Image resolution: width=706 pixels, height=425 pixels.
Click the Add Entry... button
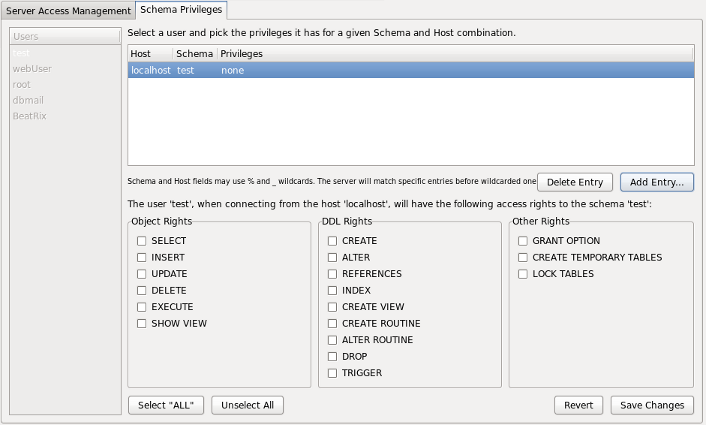click(x=656, y=182)
